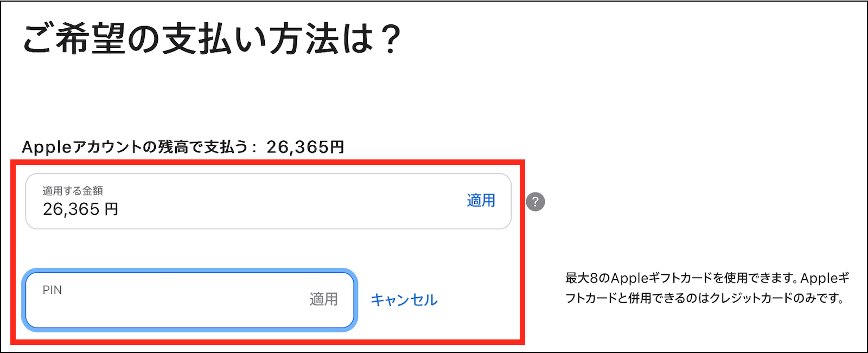Viewport: 868px width, 353px height.
Task: Click the 26,365円 balance total above the fields
Action: (305, 147)
